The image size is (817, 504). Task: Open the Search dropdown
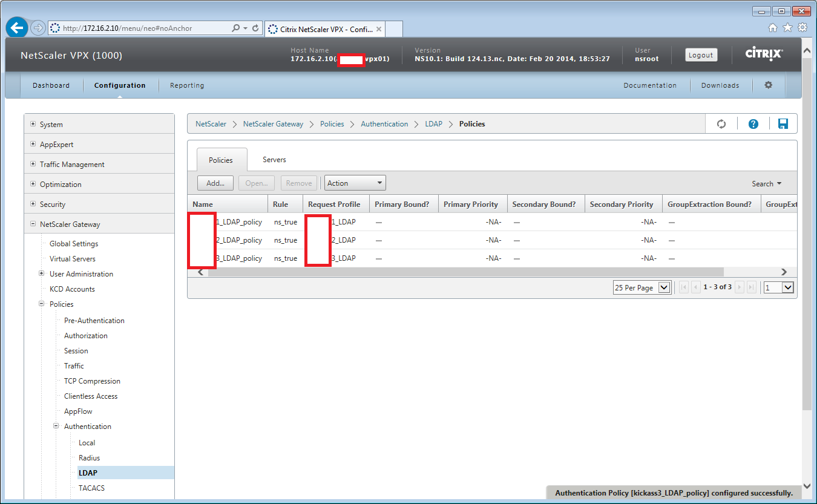767,184
